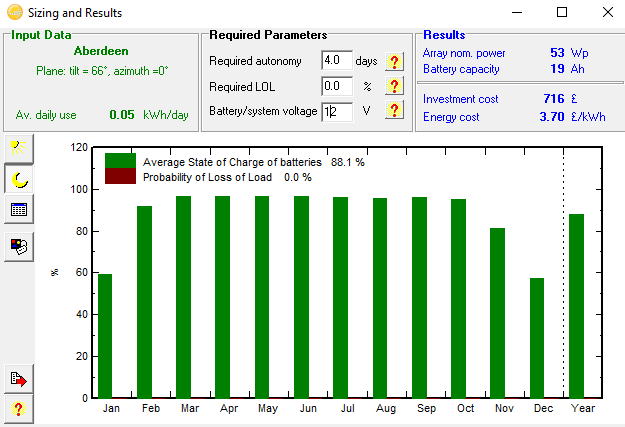Image resolution: width=625 pixels, height=427 pixels.
Task: Maximize the Sizing and Results window
Action: [x=562, y=13]
